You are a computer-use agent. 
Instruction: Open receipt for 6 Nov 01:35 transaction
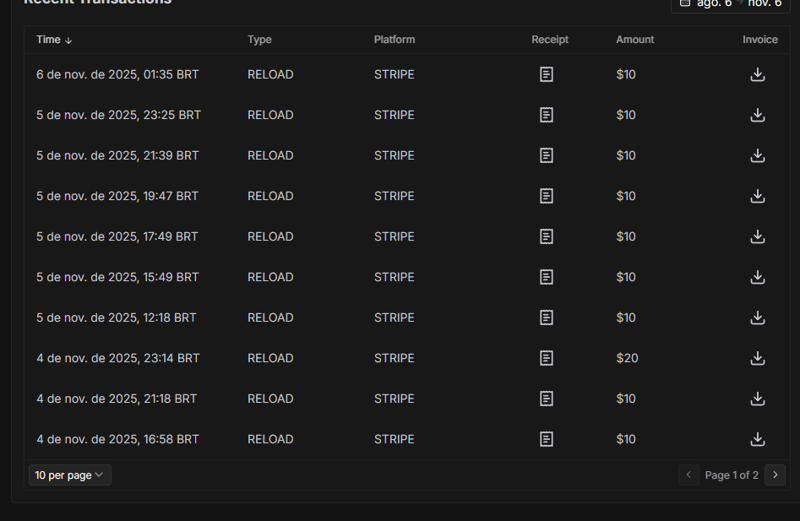pyautogui.click(x=546, y=74)
